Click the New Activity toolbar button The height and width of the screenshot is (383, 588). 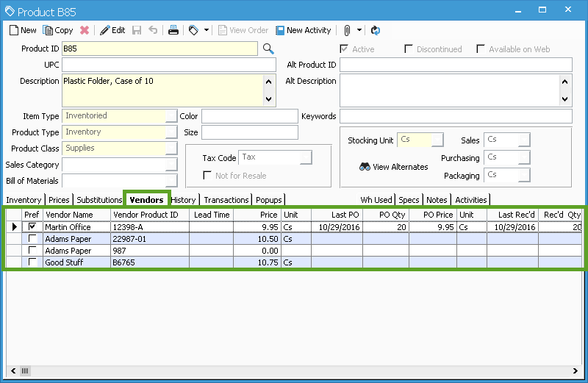304,30
